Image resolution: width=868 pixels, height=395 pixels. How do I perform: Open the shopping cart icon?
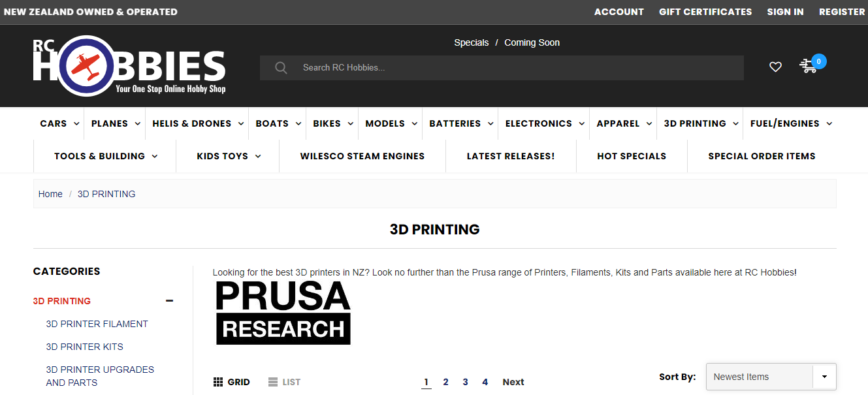[809, 66]
